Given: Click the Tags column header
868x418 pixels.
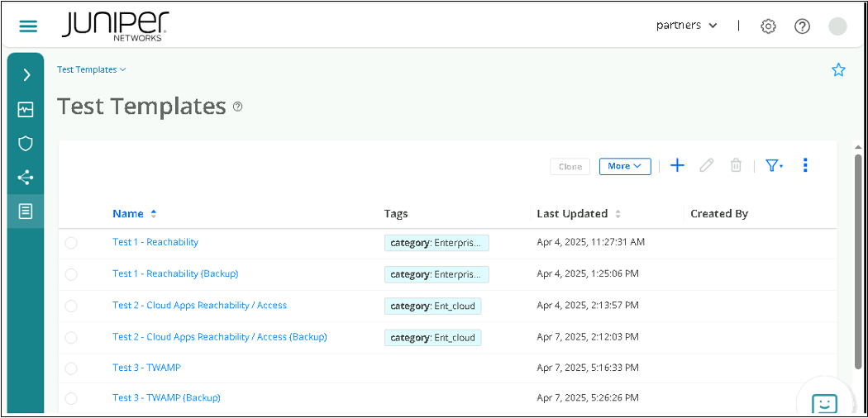Looking at the screenshot, I should pyautogui.click(x=396, y=214).
